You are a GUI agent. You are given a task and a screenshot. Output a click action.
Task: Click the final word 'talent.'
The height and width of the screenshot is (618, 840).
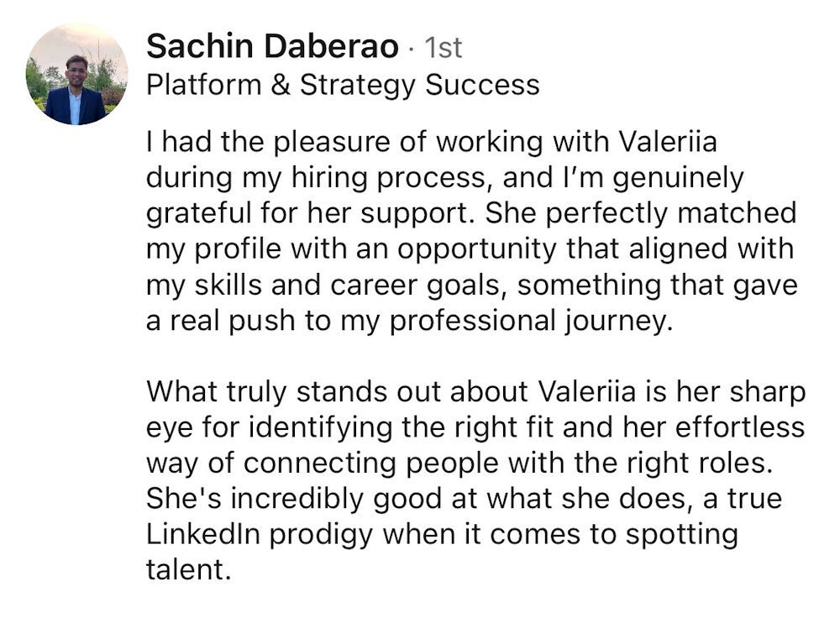pyautogui.click(x=187, y=570)
